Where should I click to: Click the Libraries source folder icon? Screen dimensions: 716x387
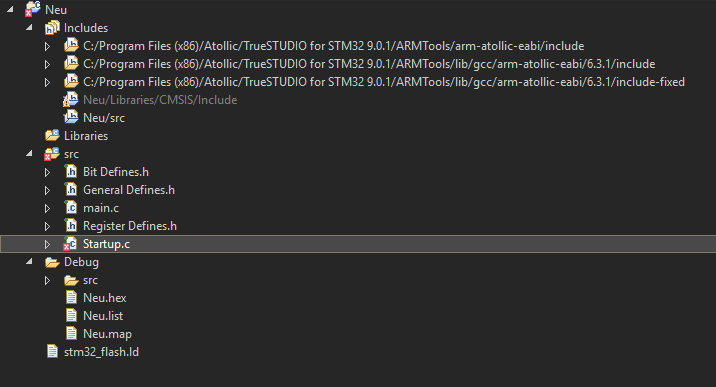tap(52, 136)
